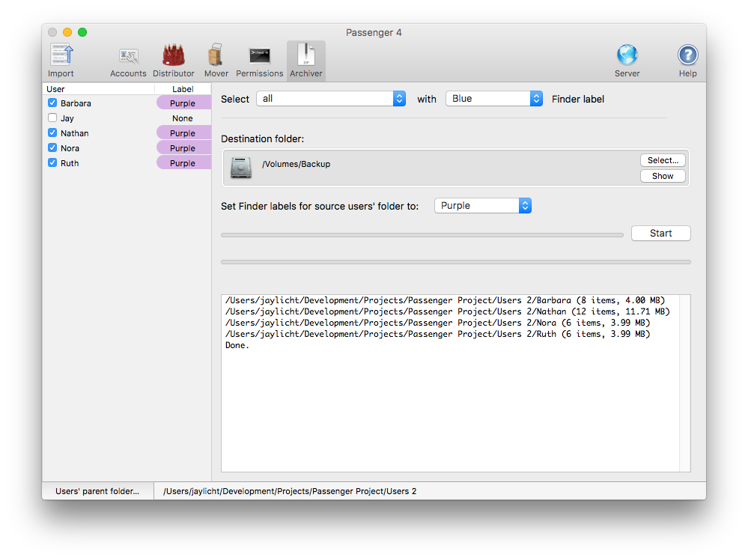The width and height of the screenshot is (748, 560).
Task: Click the lower progress bar
Action: click(x=455, y=262)
